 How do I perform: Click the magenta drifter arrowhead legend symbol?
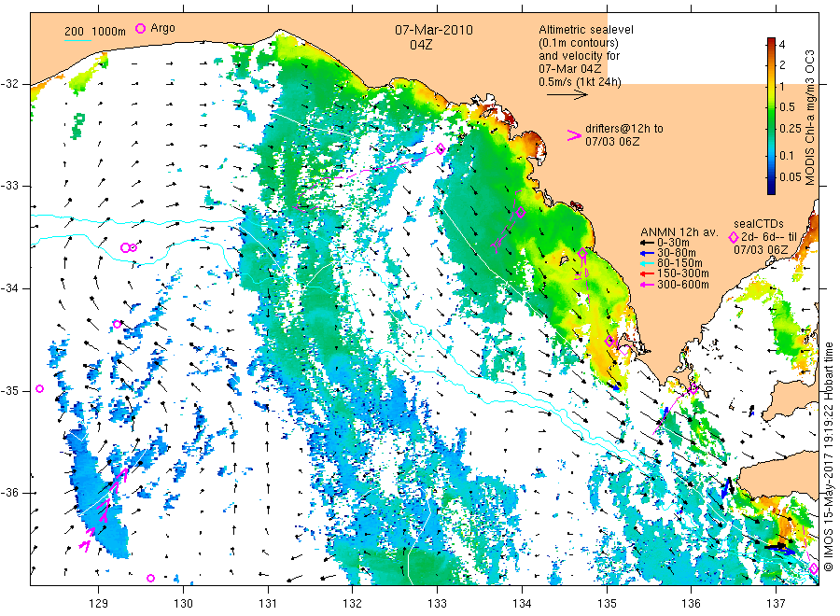point(574,135)
